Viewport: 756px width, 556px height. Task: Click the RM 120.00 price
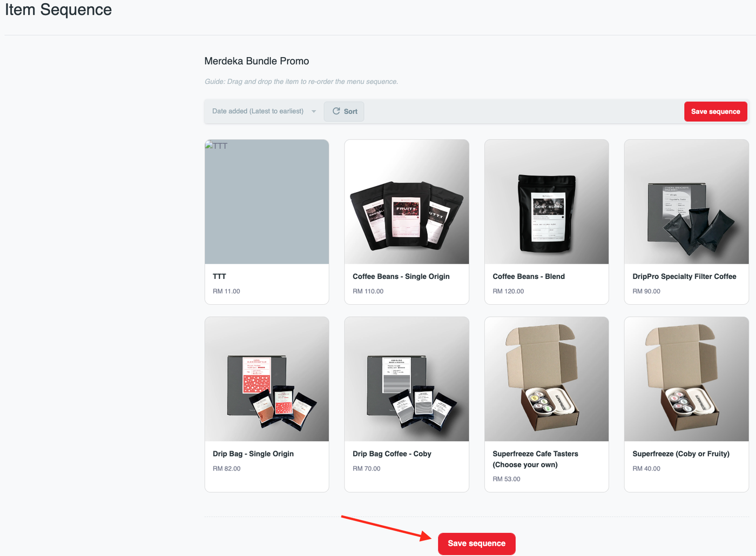pos(508,291)
